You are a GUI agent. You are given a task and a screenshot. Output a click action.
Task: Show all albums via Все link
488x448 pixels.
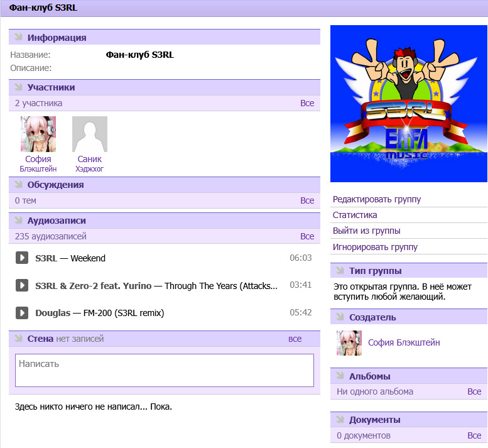474,391
